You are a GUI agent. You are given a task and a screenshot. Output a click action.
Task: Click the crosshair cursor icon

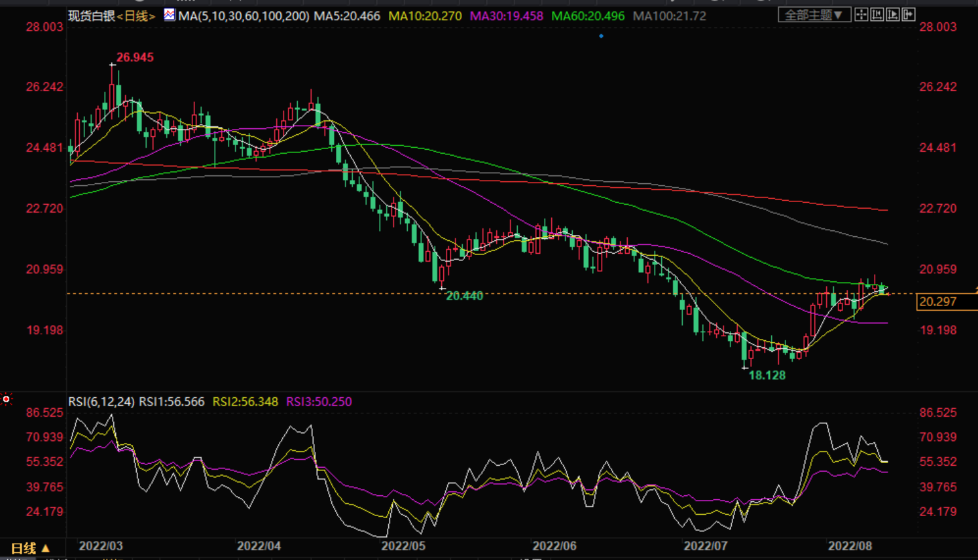(x=861, y=14)
